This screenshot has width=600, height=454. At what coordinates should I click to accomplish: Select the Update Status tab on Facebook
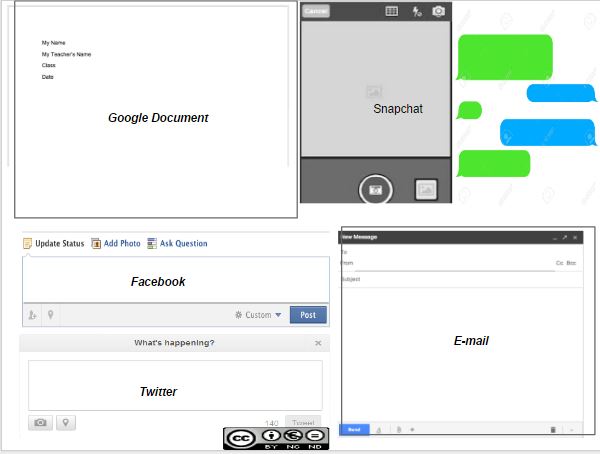[x=54, y=243]
